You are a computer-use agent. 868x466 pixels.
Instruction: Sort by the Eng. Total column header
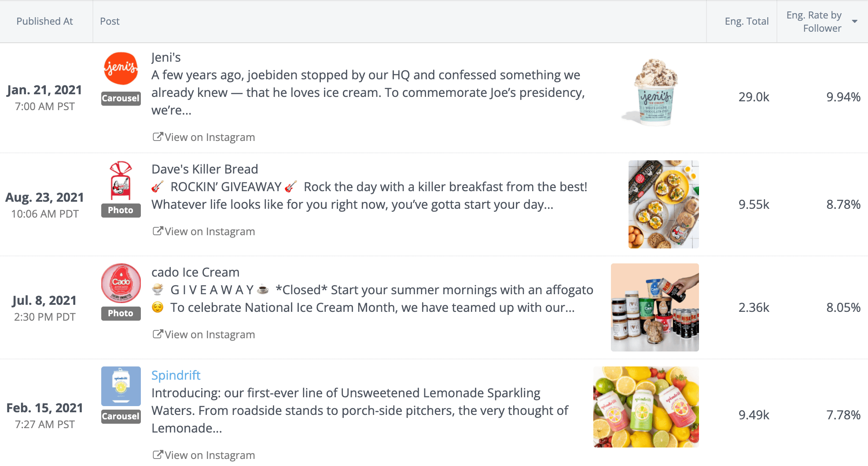[747, 21]
